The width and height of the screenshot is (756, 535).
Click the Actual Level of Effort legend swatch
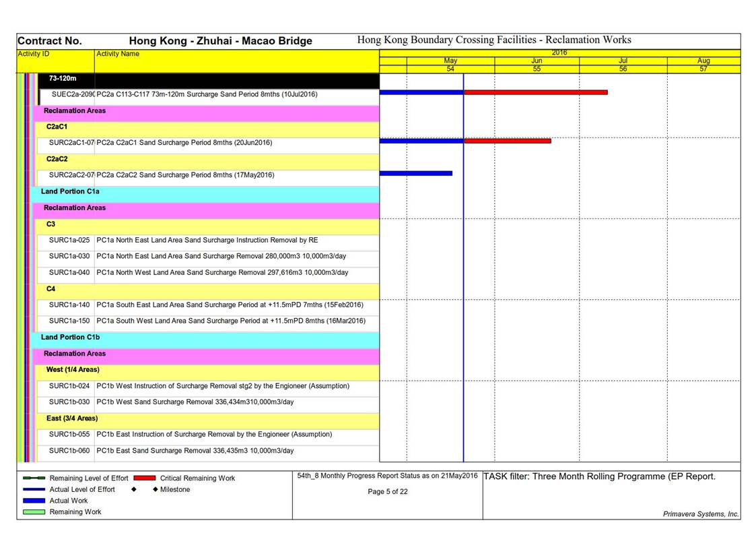pyautogui.click(x=34, y=489)
